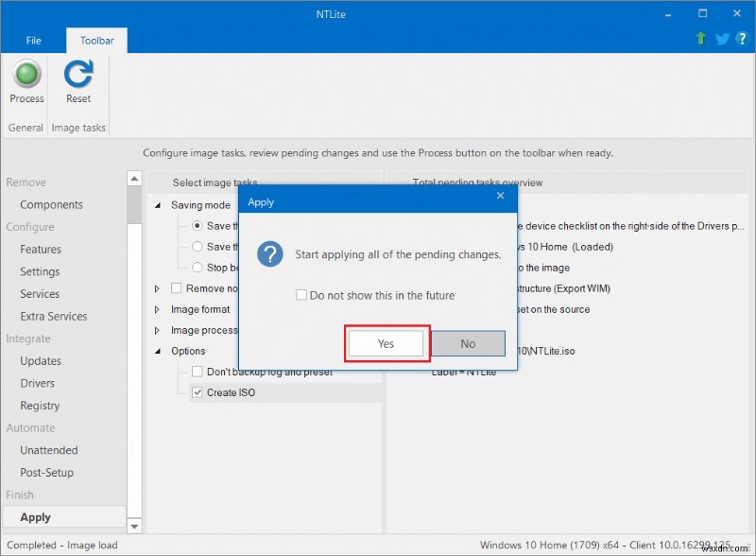Open the Help question mark icon
Viewport: 756px width, 556px height.
[742, 39]
